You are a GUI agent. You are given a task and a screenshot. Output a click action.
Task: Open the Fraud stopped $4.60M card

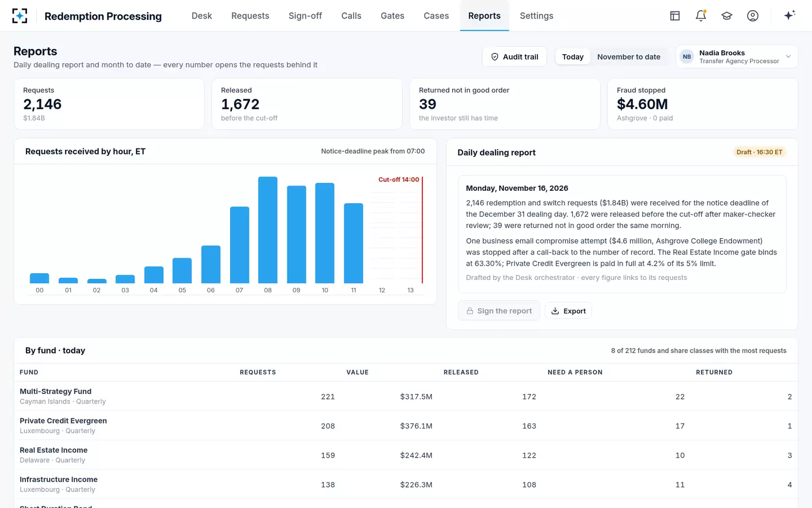[x=703, y=104]
